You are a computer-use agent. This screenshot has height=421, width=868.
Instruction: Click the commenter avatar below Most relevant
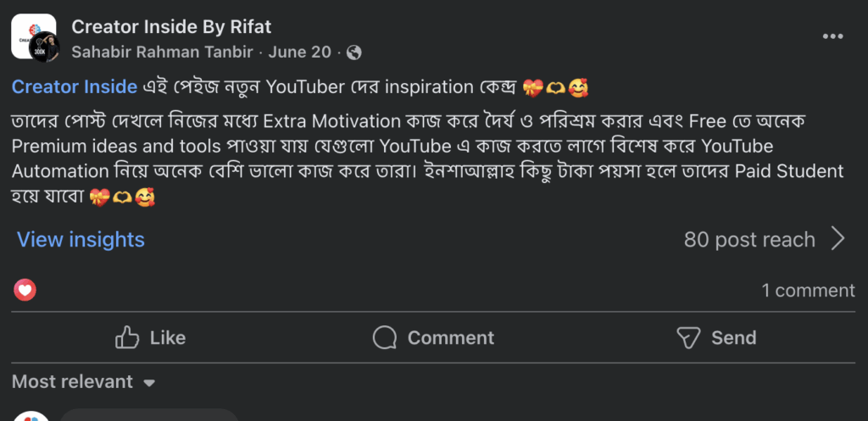(x=32, y=416)
